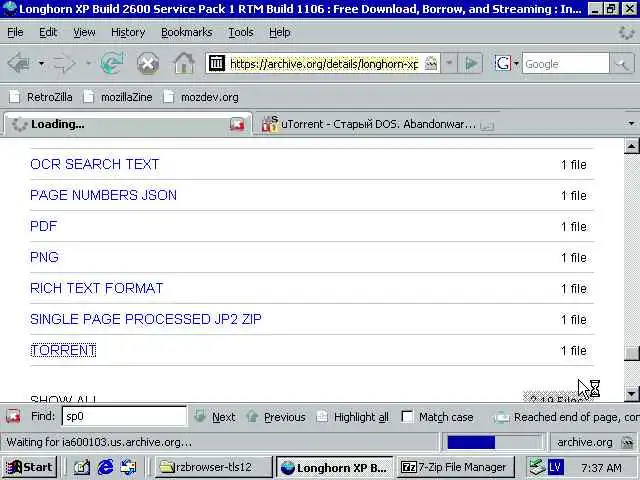Click the green Go arrow button

click(471, 63)
